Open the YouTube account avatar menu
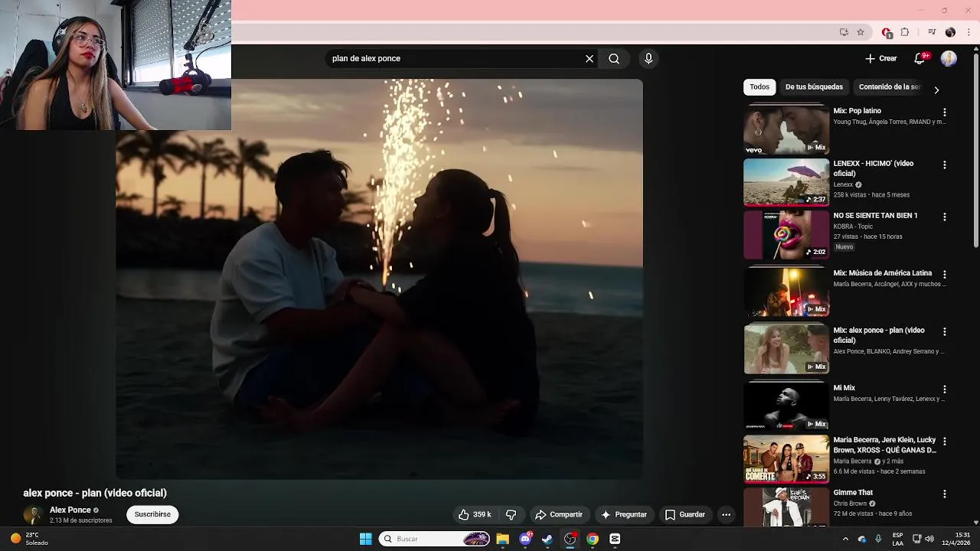This screenshot has height=551, width=980. pos(949,59)
